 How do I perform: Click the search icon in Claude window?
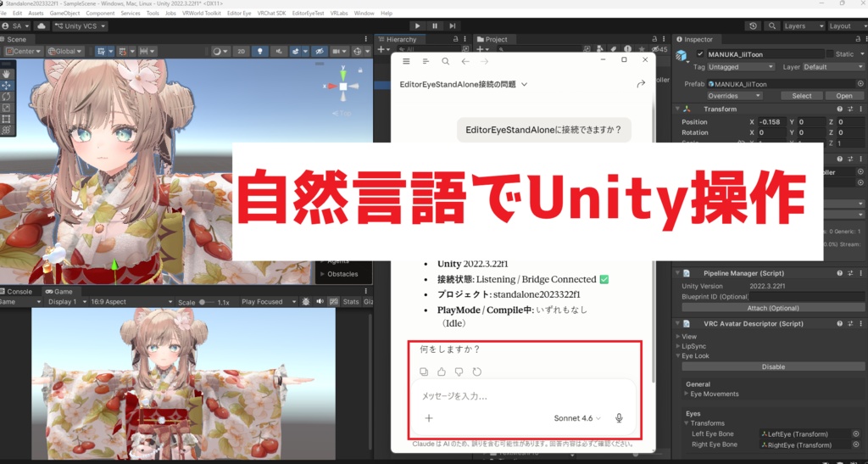tap(445, 61)
